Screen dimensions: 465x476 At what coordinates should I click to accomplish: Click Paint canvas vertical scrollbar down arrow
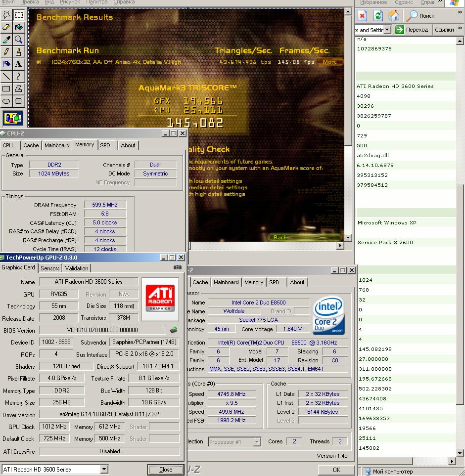tap(348, 237)
